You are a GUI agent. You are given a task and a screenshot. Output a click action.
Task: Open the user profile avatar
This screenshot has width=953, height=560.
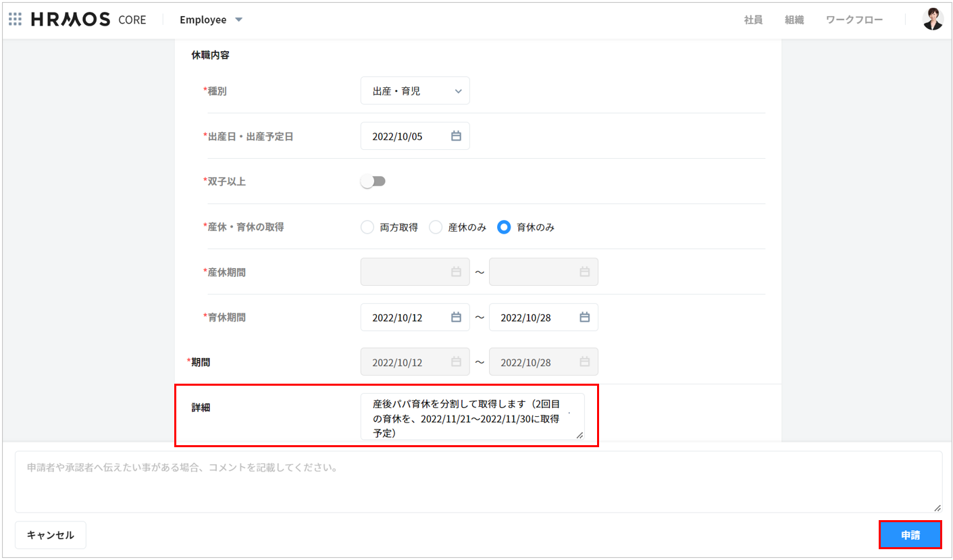point(933,19)
